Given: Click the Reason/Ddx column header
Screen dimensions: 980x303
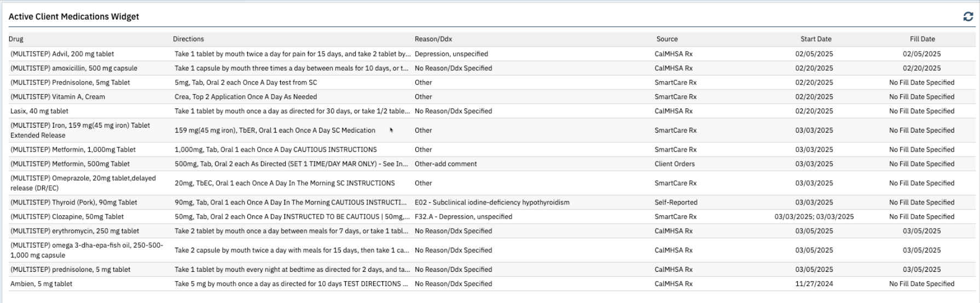Looking at the screenshot, I should coord(433,39).
